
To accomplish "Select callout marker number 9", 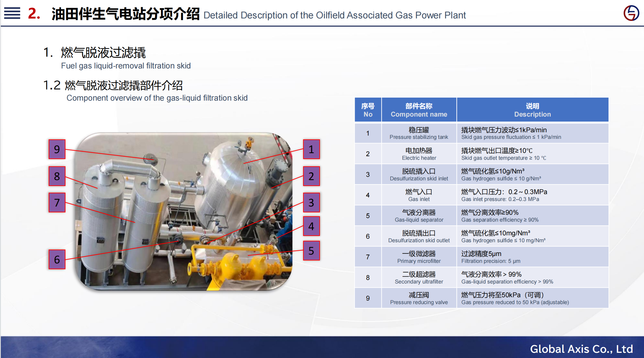I will pos(57,149).
